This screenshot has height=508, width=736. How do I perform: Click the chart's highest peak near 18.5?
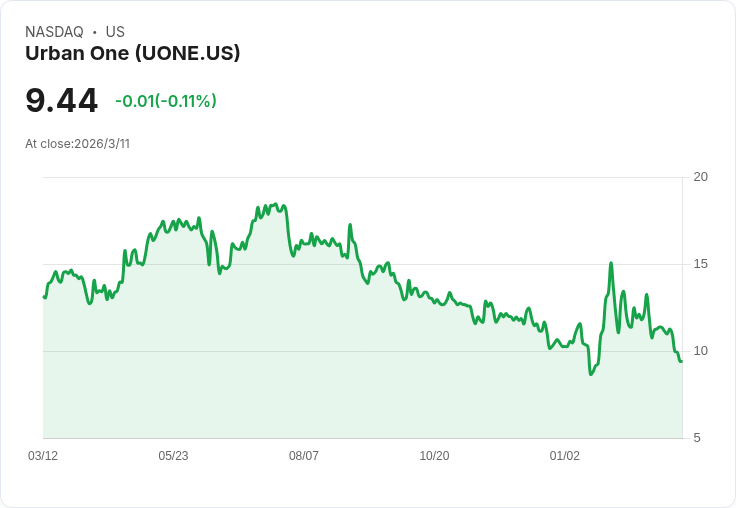(276, 204)
